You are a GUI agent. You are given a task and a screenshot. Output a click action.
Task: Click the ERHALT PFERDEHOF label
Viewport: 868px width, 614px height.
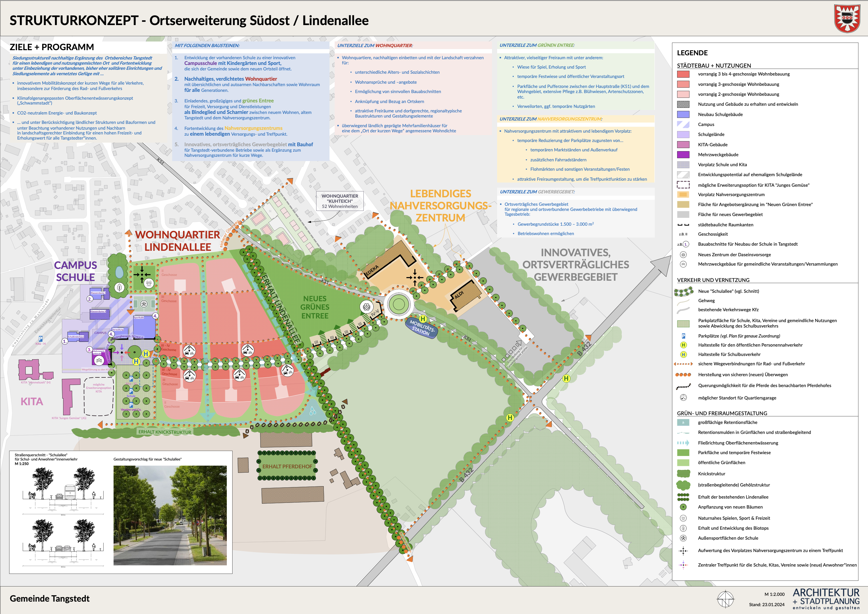287,467
